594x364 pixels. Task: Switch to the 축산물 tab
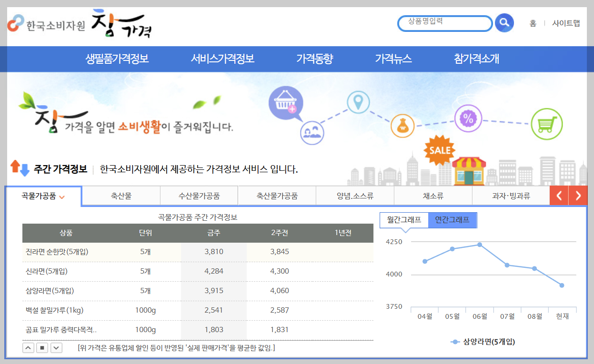121,196
